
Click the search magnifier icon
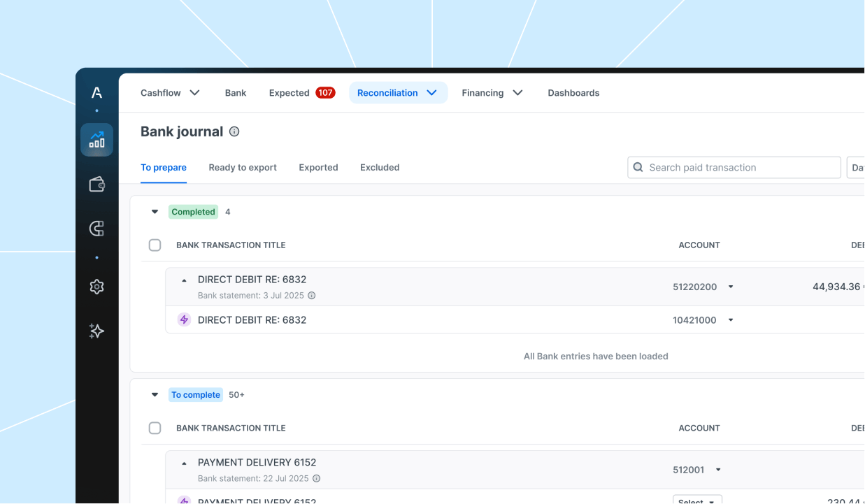click(638, 167)
